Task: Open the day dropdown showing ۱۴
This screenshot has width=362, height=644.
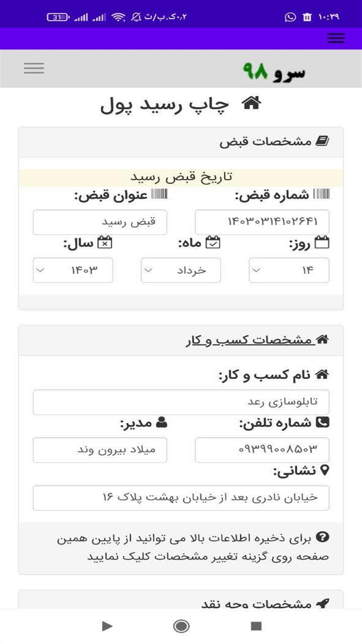Action: [x=289, y=270]
